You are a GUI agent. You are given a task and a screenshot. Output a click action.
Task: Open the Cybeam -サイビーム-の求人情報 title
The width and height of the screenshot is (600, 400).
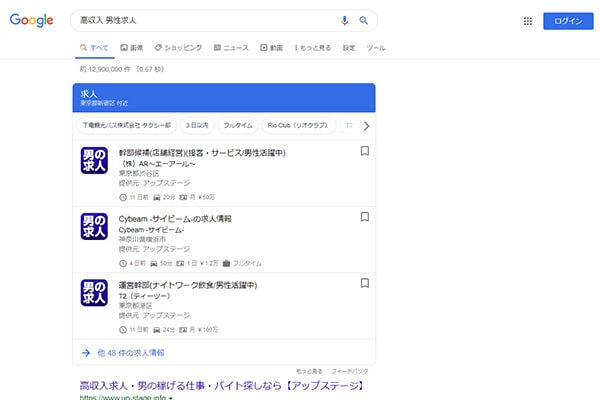(x=175, y=219)
